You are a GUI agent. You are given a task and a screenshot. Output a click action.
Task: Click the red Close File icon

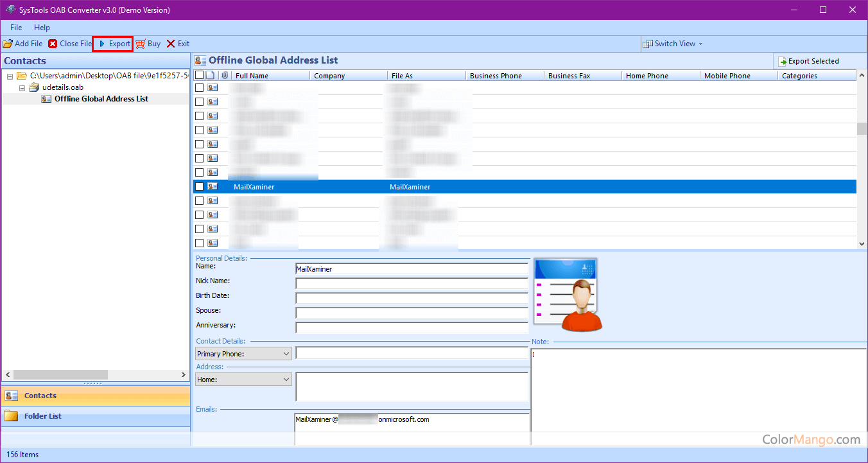pos(53,44)
